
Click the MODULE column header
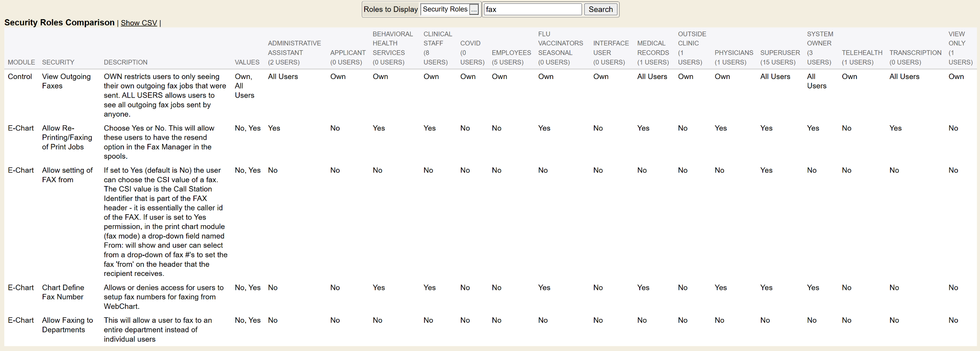[x=21, y=62]
